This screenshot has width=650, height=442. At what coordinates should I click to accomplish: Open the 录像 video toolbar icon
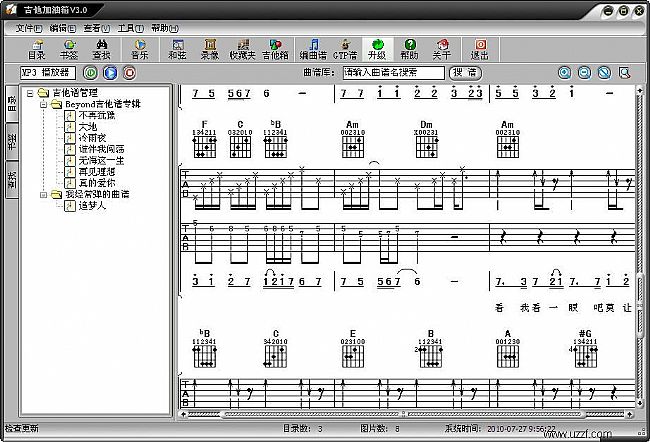click(210, 49)
